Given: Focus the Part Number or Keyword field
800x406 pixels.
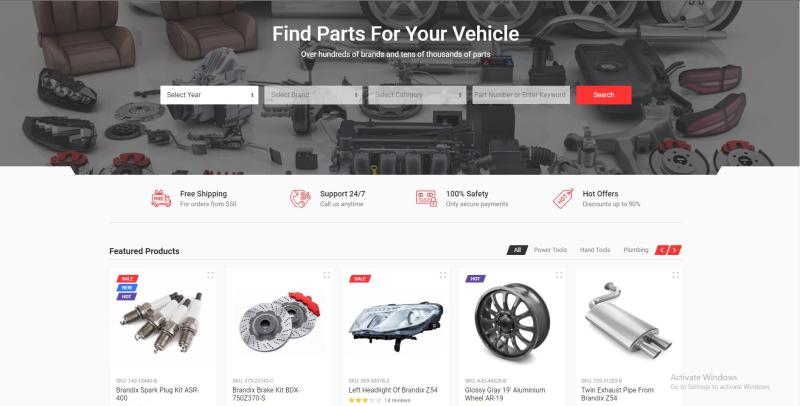Looking at the screenshot, I should 521,95.
